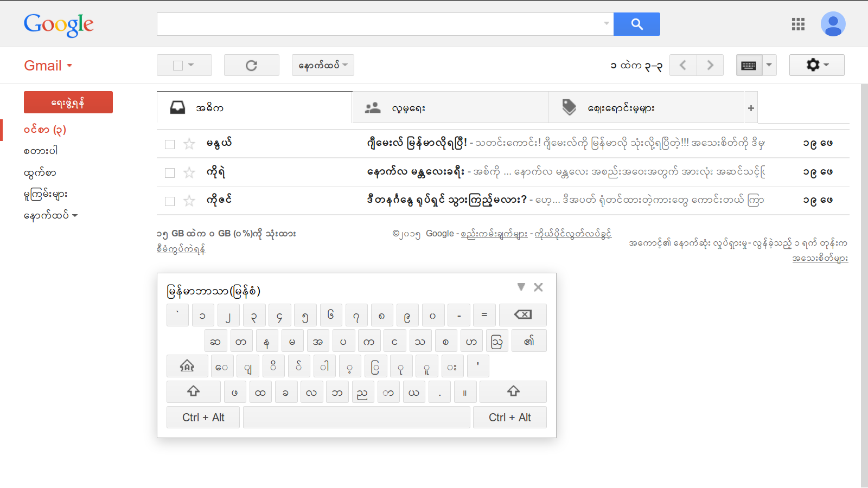
Task: Minimize the virtual keyboard with triangle icon
Action: coord(521,287)
